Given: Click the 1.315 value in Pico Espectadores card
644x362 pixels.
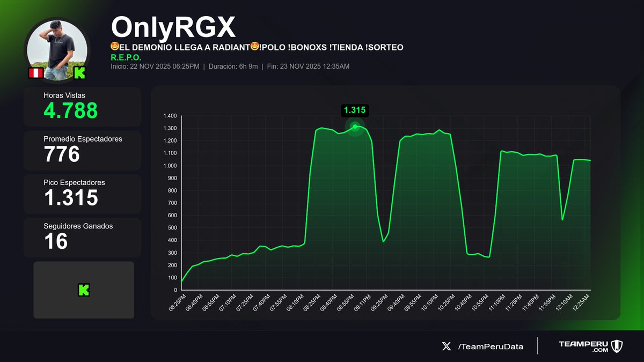Looking at the screenshot, I should pyautogui.click(x=71, y=198).
